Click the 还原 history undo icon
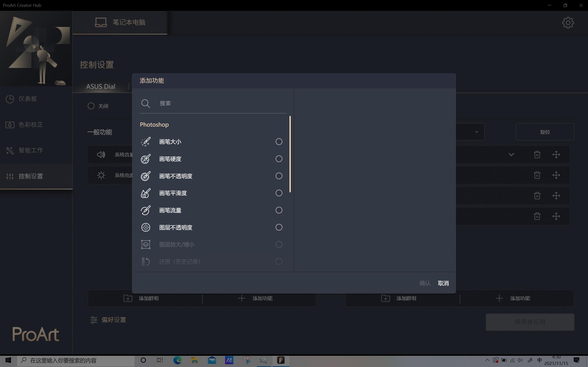The height and width of the screenshot is (367, 588). coord(145,261)
